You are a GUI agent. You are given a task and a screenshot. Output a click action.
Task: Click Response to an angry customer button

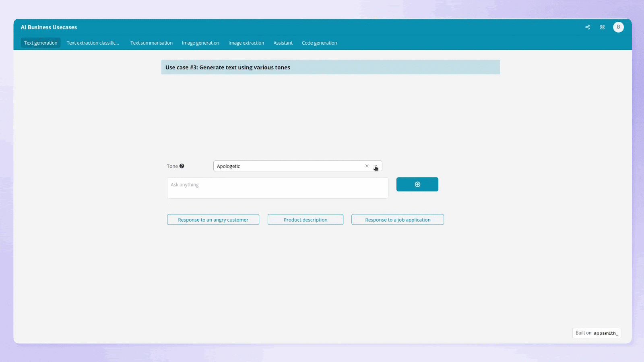213,220
